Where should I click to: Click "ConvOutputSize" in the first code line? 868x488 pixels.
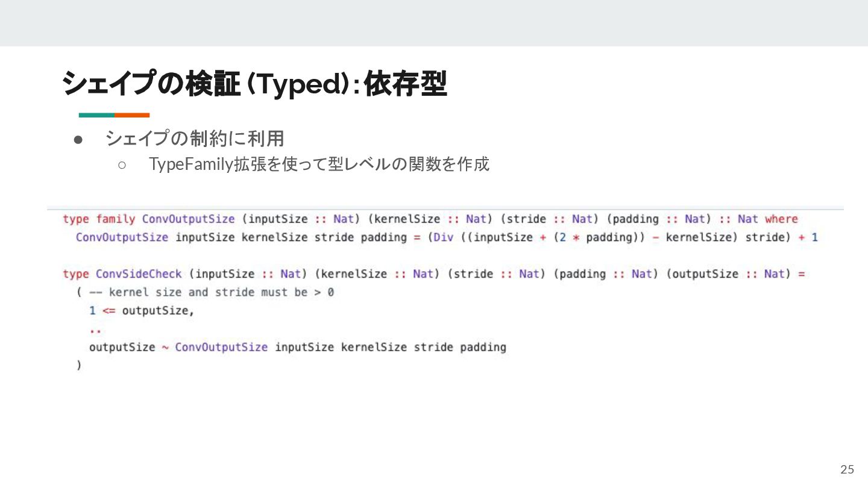tap(188, 219)
